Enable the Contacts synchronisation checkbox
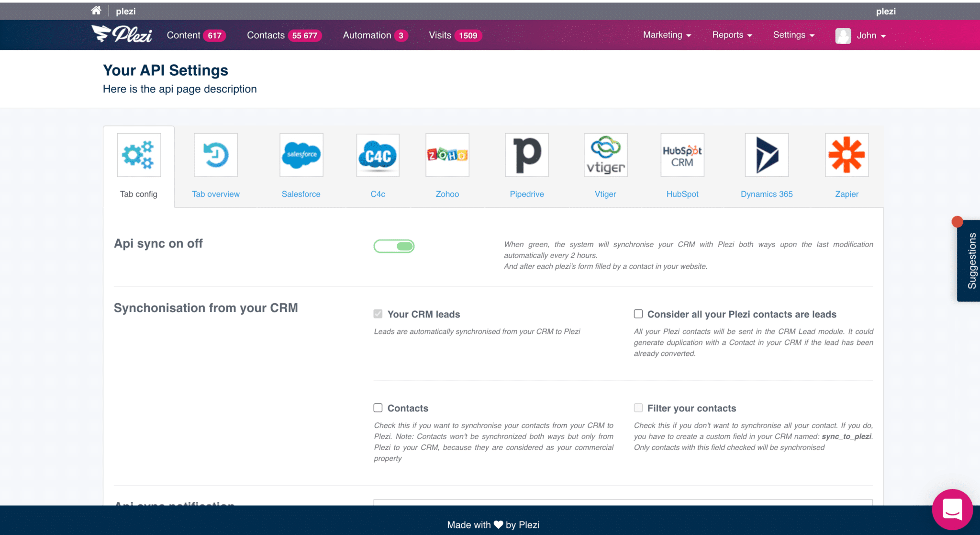980x535 pixels. [378, 408]
